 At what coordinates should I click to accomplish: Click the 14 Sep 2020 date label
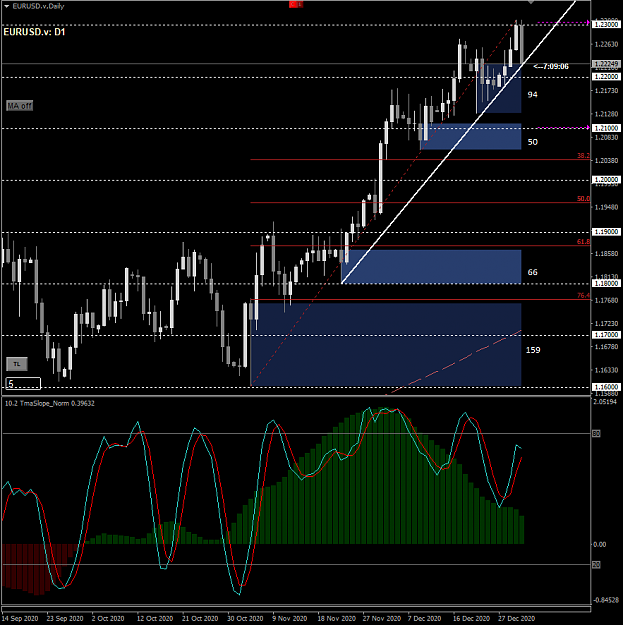(x=19, y=619)
